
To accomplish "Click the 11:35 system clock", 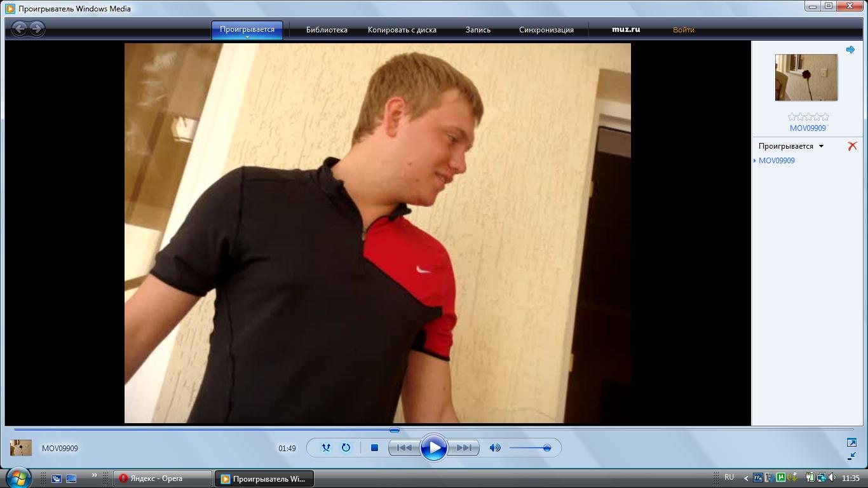I will (851, 478).
